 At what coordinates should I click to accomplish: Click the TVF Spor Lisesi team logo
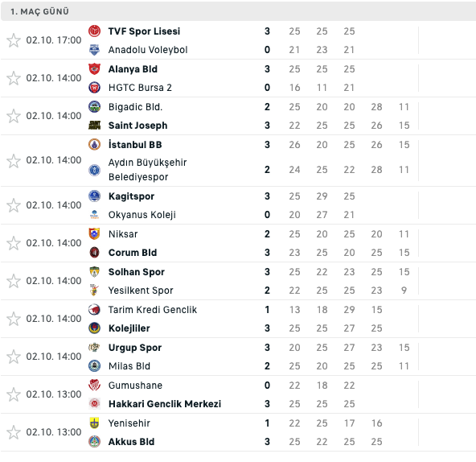click(x=94, y=31)
